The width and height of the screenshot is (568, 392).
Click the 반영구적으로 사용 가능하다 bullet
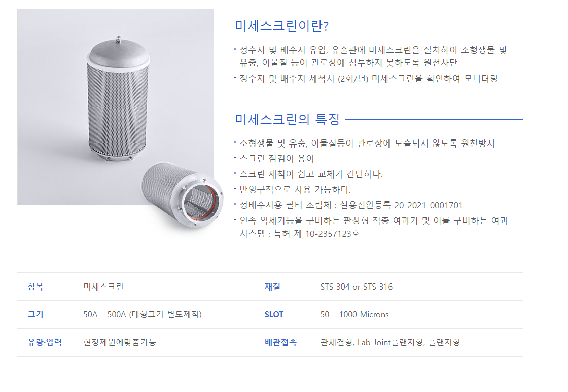coord(295,190)
